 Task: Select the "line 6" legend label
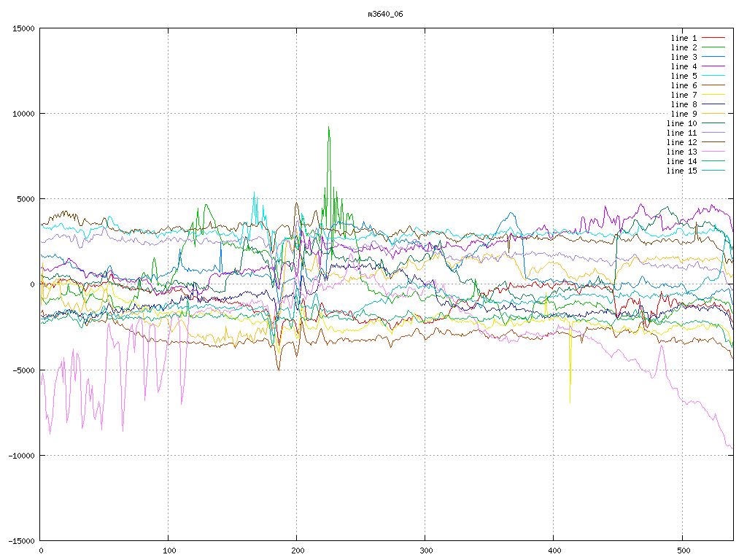(x=684, y=85)
